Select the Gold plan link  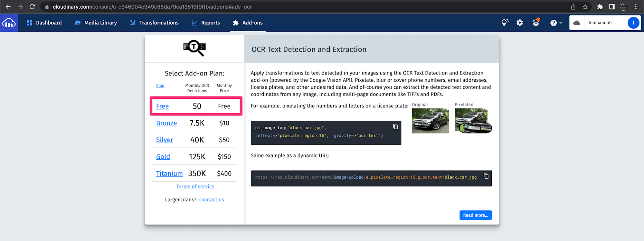click(x=163, y=156)
